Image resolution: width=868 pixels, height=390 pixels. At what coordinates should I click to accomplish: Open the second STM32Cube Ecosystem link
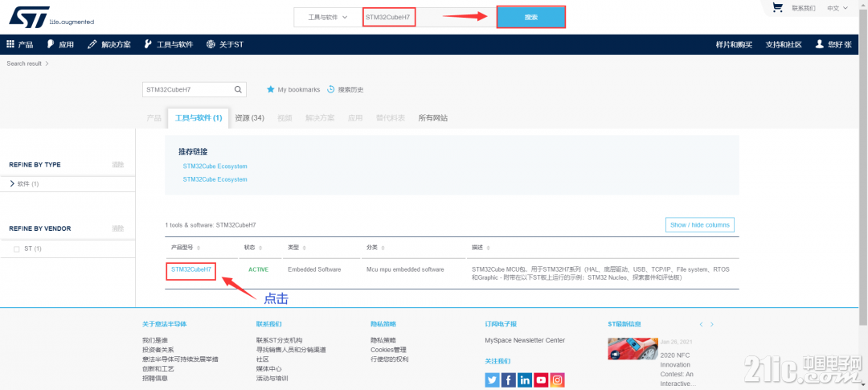215,179
